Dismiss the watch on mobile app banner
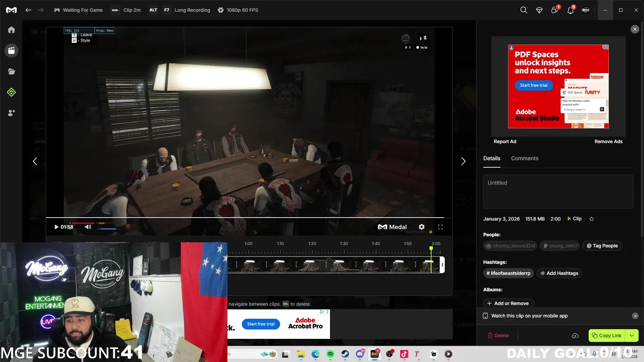The width and height of the screenshot is (644, 362). click(x=635, y=316)
